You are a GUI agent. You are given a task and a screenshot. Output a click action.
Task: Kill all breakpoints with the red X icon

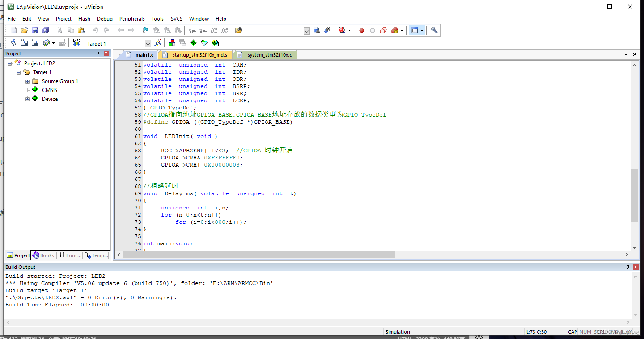394,30
